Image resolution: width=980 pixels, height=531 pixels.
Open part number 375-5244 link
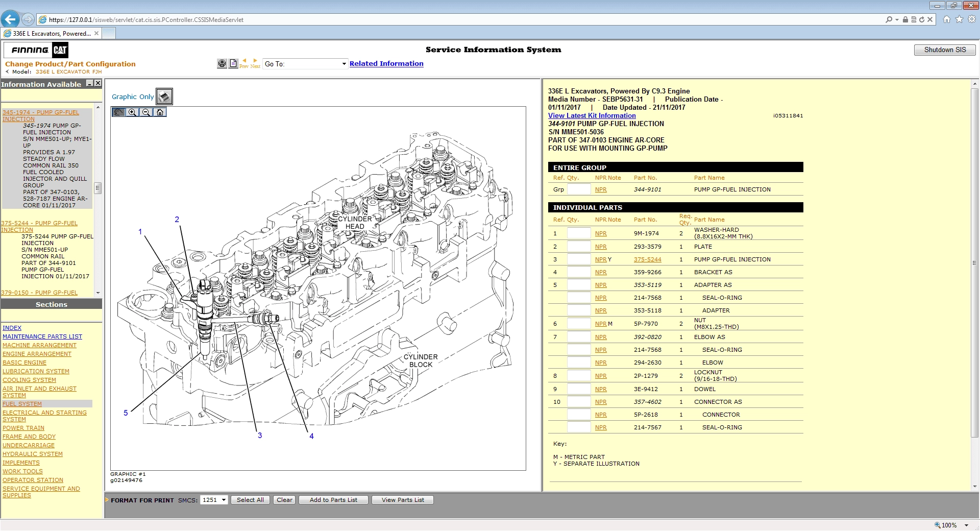647,259
